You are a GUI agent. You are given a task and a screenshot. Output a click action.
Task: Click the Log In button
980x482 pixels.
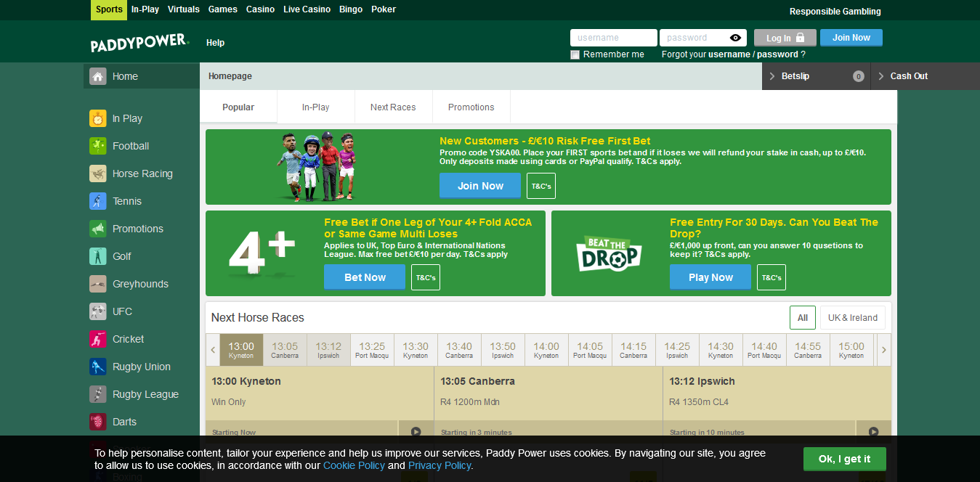[785, 38]
